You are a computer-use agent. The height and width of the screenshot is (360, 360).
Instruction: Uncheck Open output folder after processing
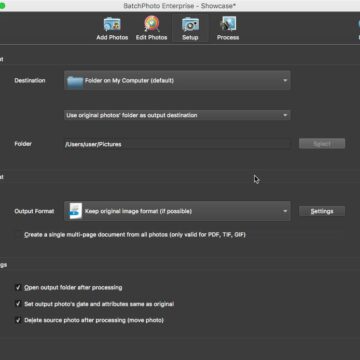[x=18, y=287]
